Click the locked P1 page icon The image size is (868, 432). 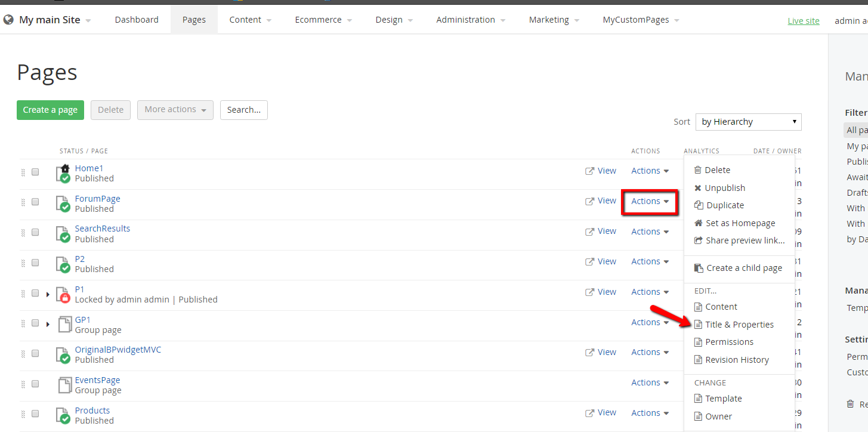64,295
